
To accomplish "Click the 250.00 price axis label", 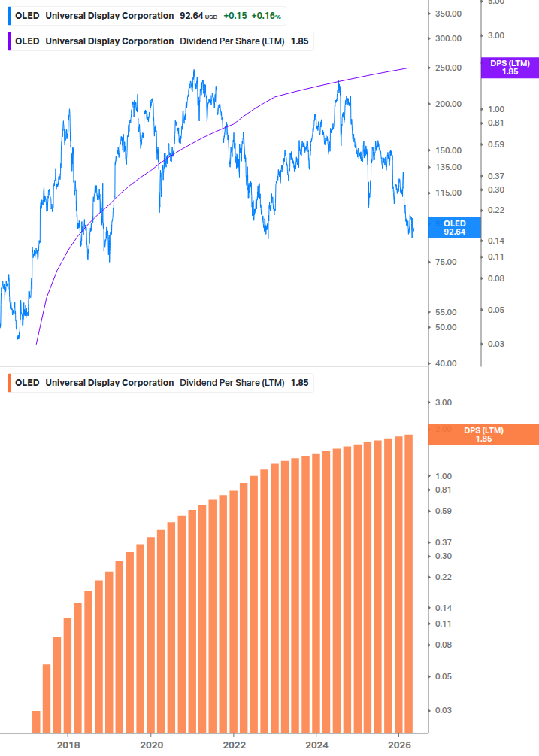I will (448, 68).
